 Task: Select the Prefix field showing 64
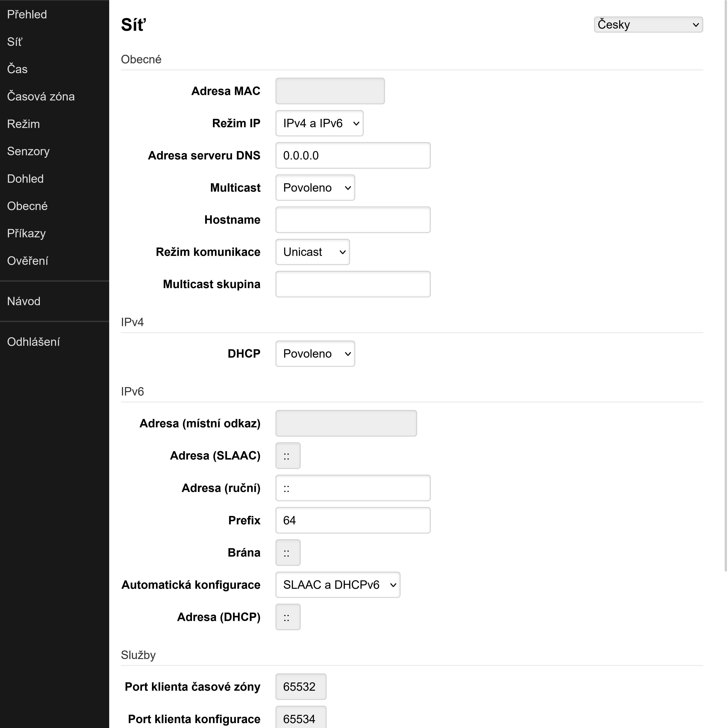(353, 520)
